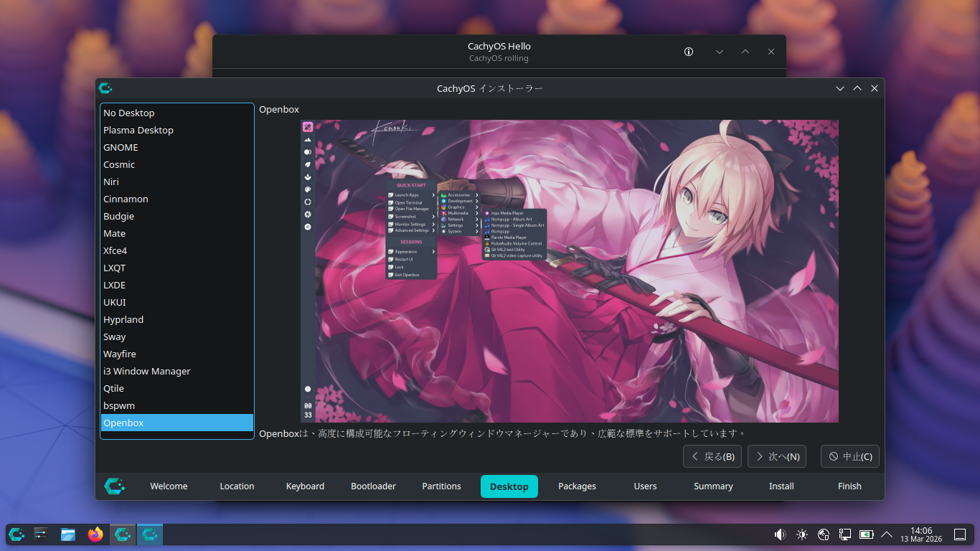Select the Welcome step
The height and width of the screenshot is (551, 980).
pos(169,486)
